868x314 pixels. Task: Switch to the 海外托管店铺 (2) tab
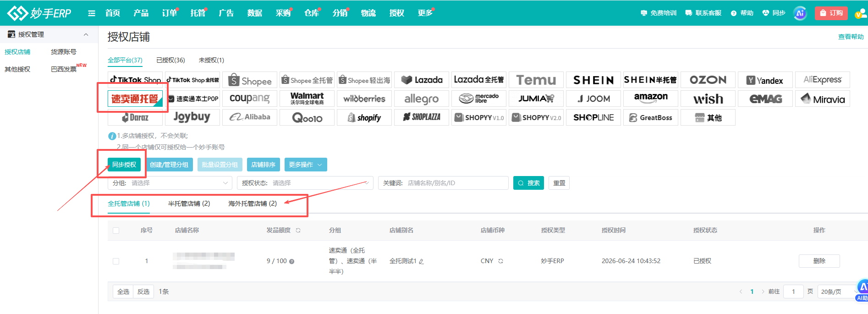[253, 204]
